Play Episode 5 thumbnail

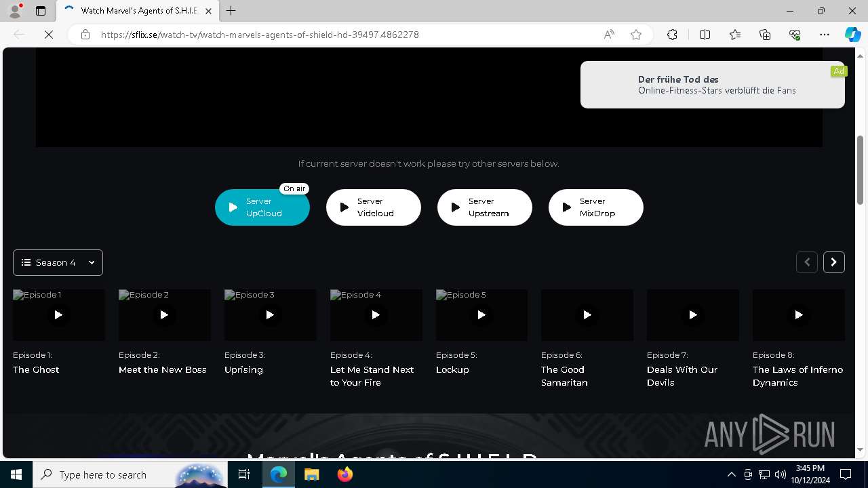(481, 315)
